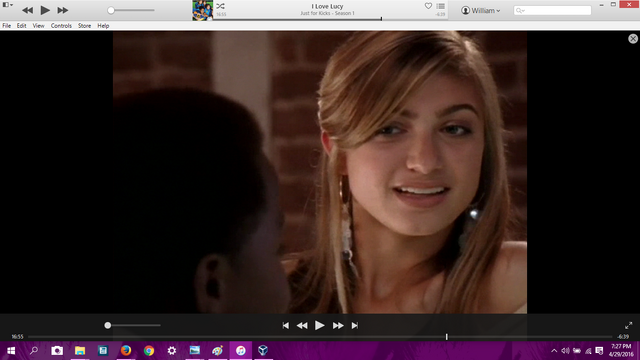
Task: Open the Store menu
Action: point(84,26)
